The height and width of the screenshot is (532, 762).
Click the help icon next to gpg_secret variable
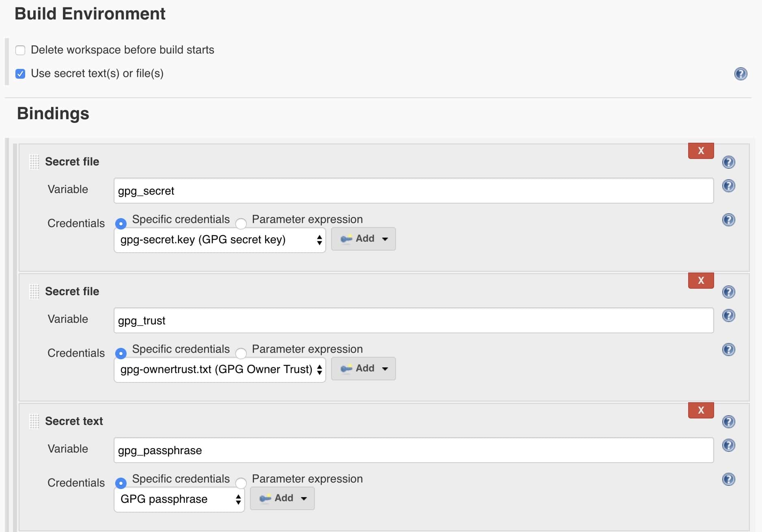tap(729, 186)
